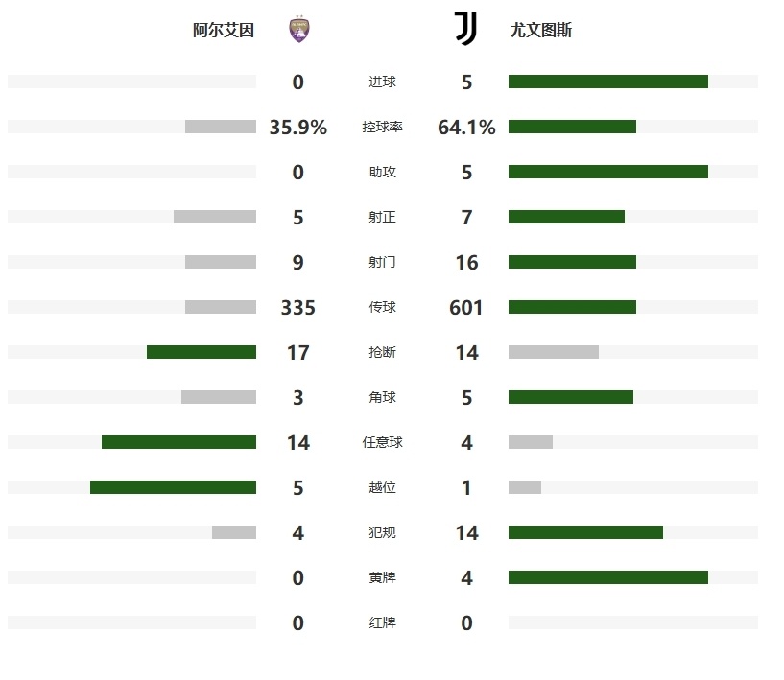Open the 阿尔艾因 team name link
The width and height of the screenshot is (784, 680).
(x=224, y=31)
